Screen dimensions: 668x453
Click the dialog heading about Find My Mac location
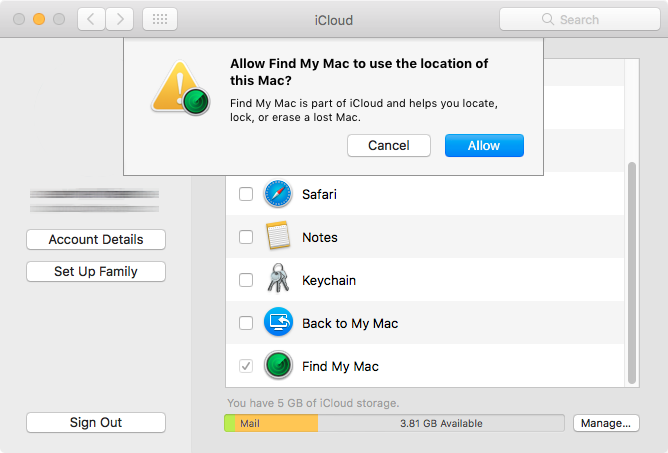coord(359,72)
